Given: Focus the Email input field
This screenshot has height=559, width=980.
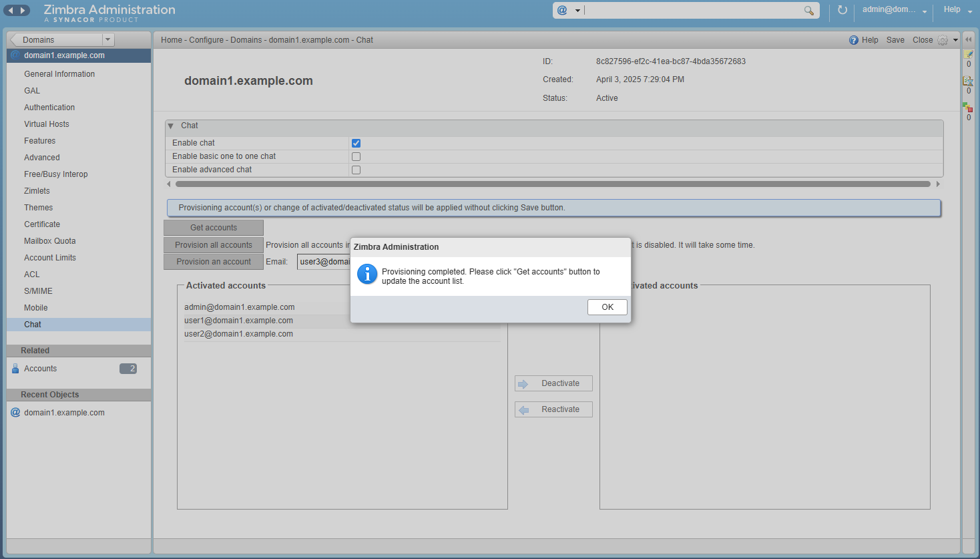Looking at the screenshot, I should click(324, 262).
